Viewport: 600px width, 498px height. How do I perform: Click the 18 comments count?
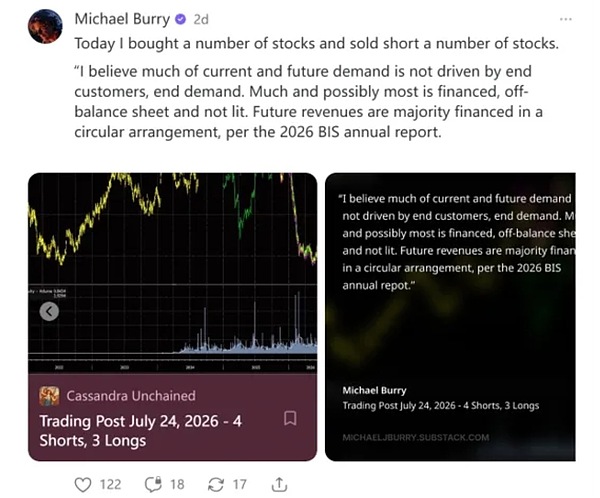pyautogui.click(x=177, y=485)
